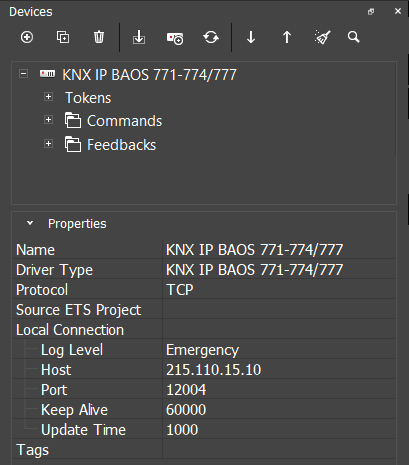Click the Update Time label

(83, 430)
